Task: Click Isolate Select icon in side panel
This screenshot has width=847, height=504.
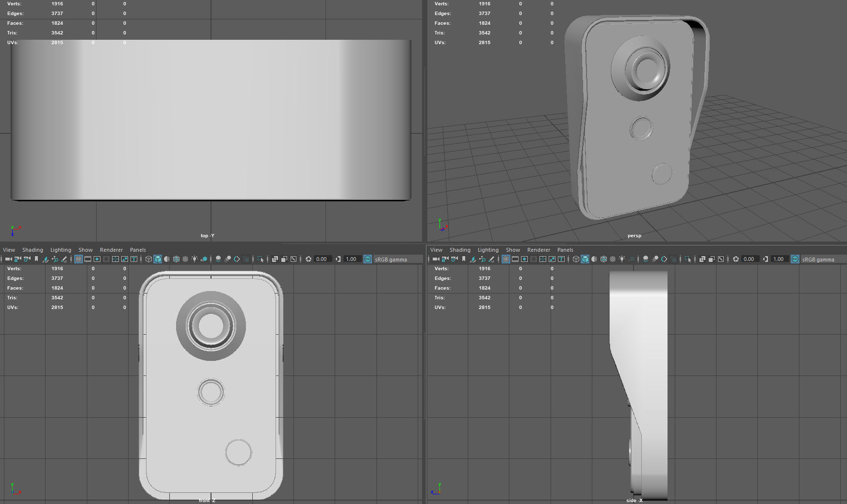Action: (688, 259)
